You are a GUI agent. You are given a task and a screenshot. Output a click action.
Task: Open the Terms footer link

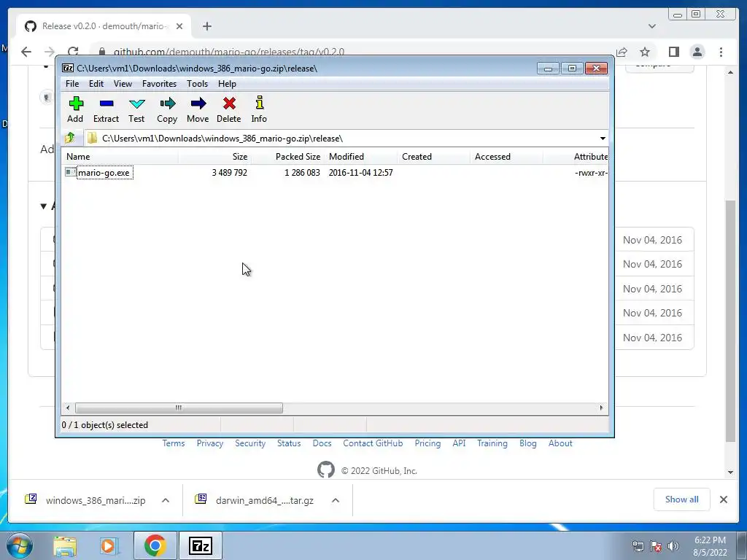click(x=174, y=443)
